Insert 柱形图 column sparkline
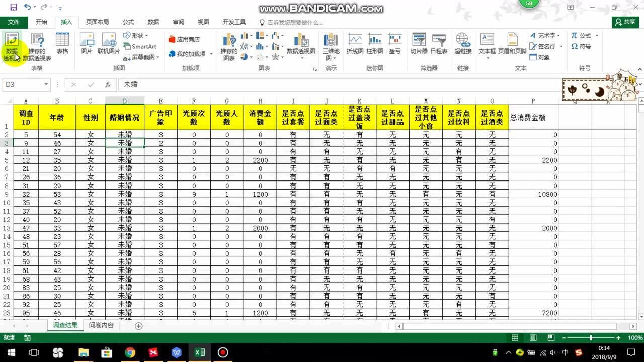 click(x=375, y=44)
